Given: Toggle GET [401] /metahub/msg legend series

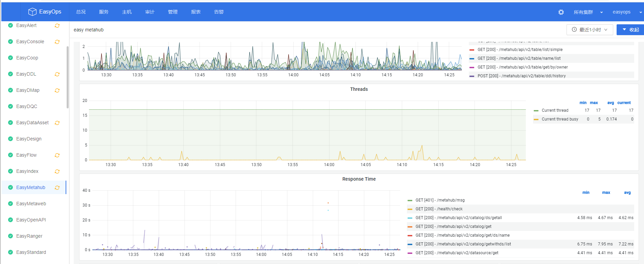Looking at the screenshot, I should (440, 200).
